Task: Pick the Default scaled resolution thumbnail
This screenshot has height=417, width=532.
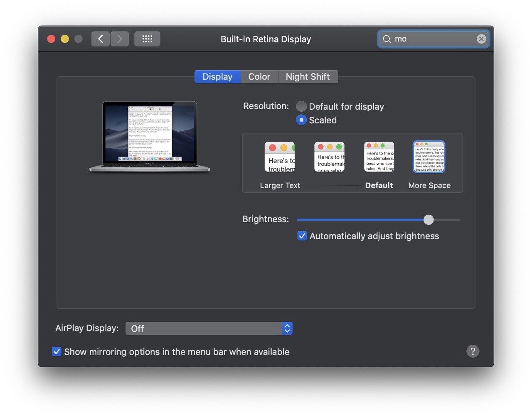Action: [x=379, y=157]
